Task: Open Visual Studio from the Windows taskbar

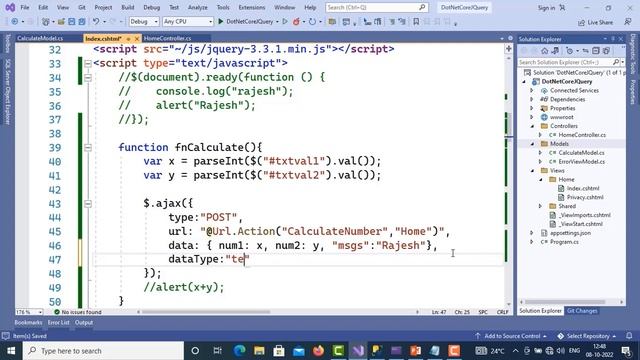Action: [x=358, y=351]
